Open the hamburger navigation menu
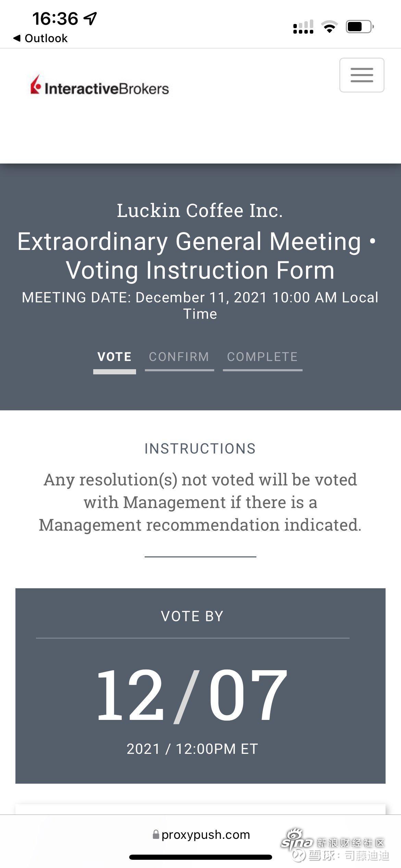Image resolution: width=401 pixels, height=868 pixels. pos(362,75)
